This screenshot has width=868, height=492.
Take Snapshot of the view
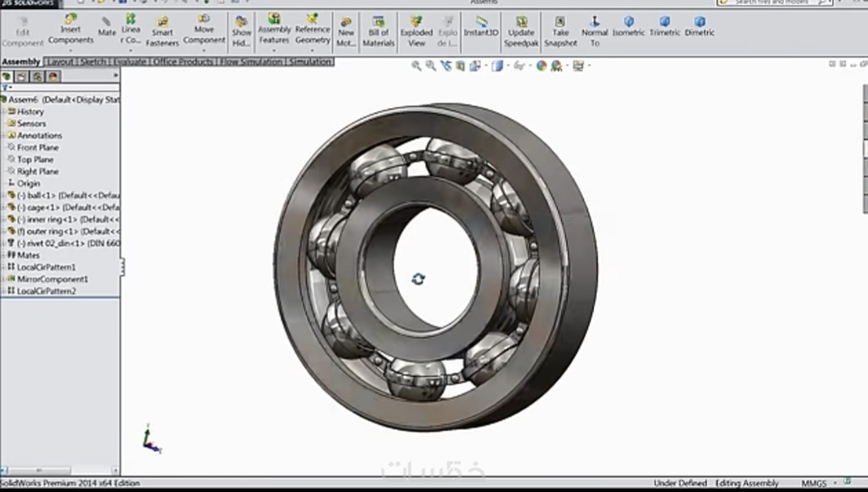coord(560,32)
